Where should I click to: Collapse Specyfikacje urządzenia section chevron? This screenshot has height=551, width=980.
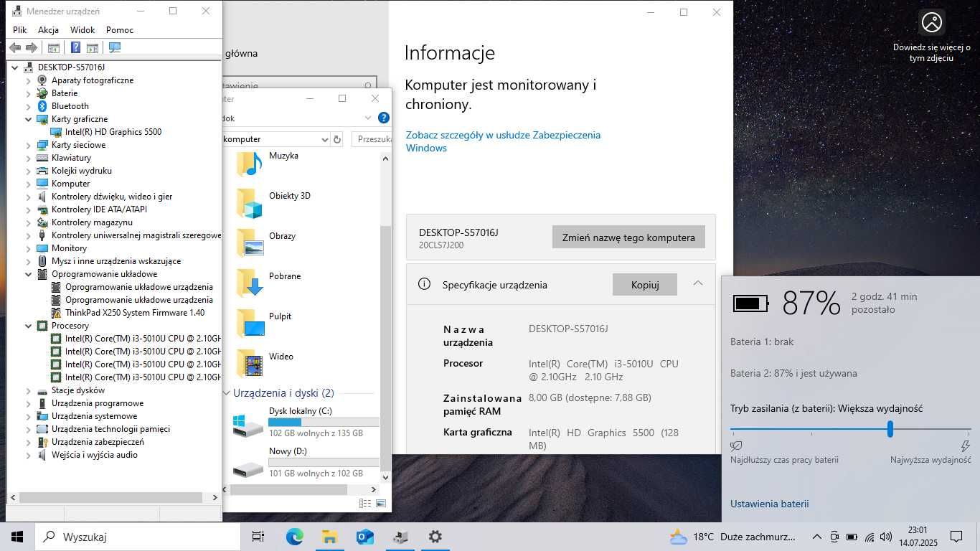(x=698, y=283)
